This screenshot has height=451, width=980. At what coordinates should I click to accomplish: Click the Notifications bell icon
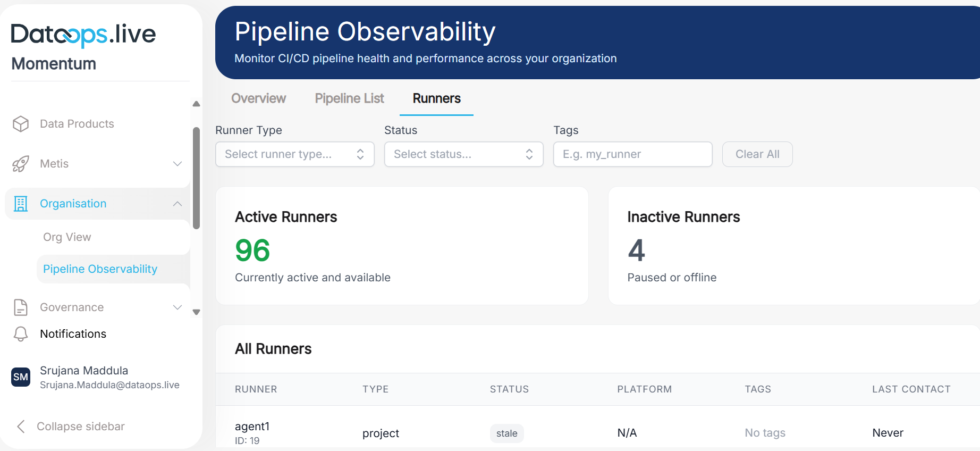[x=21, y=334]
